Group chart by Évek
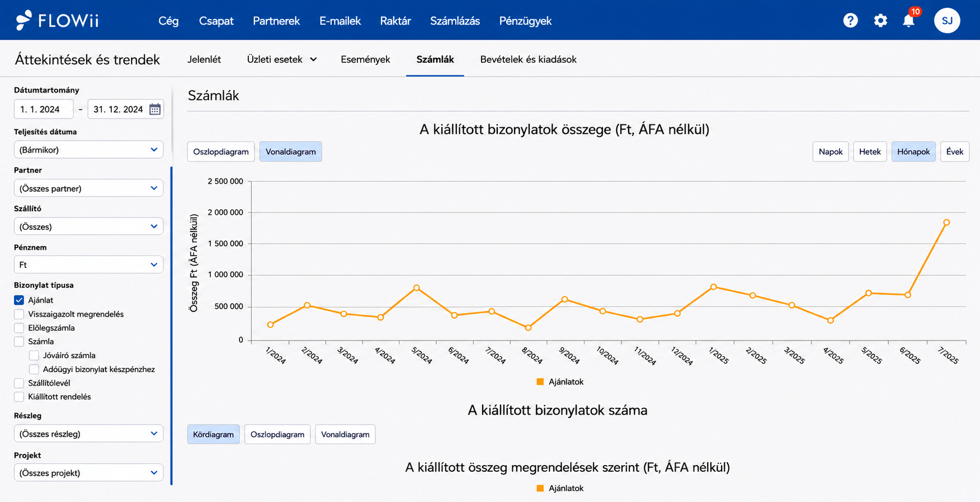Screen dimensions: 980x502 (955, 151)
